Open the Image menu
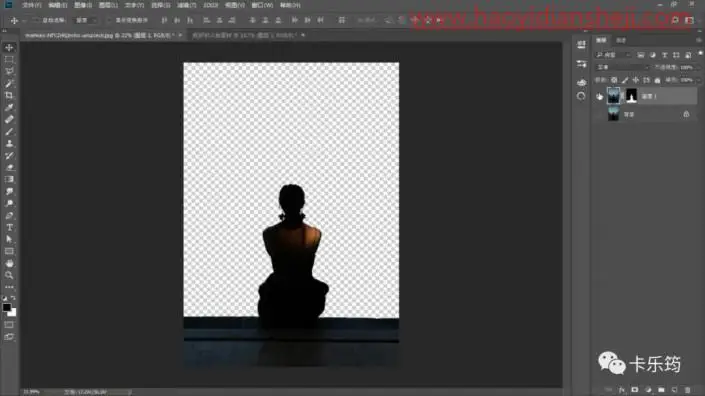The image size is (705, 396). click(x=83, y=5)
